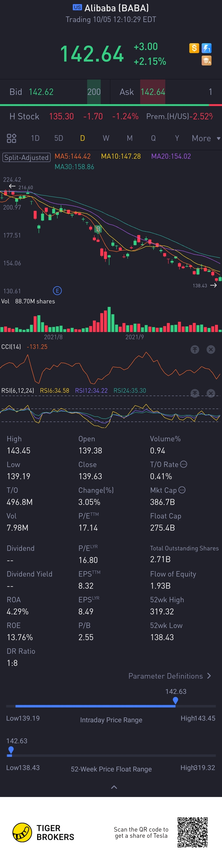Tap the ROE 13.76% value

click(20, 637)
